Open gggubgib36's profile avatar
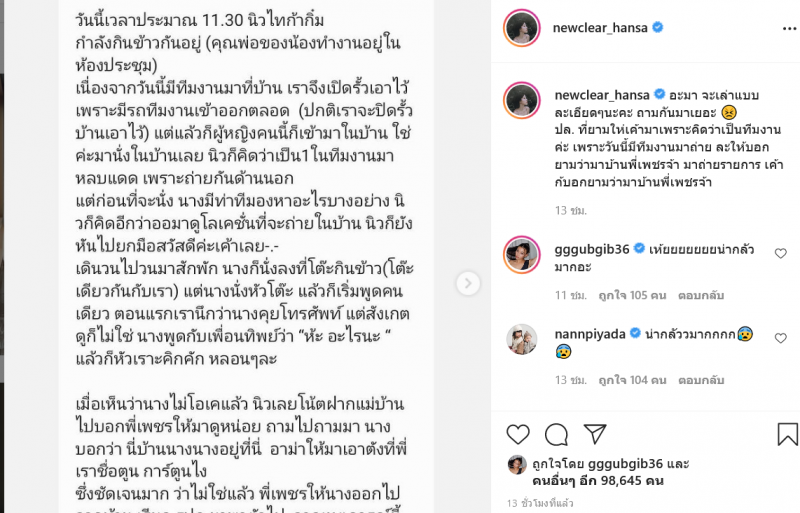The height and width of the screenshot is (513, 800). tap(522, 255)
